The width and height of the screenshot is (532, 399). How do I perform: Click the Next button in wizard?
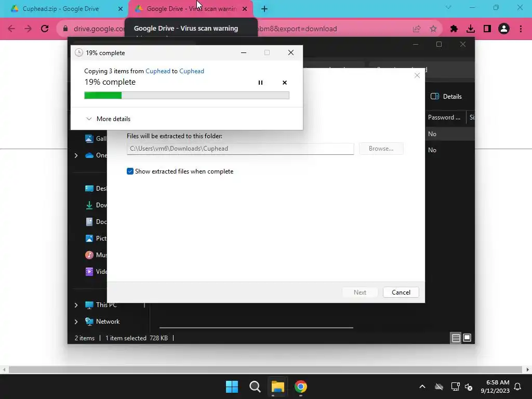360,292
